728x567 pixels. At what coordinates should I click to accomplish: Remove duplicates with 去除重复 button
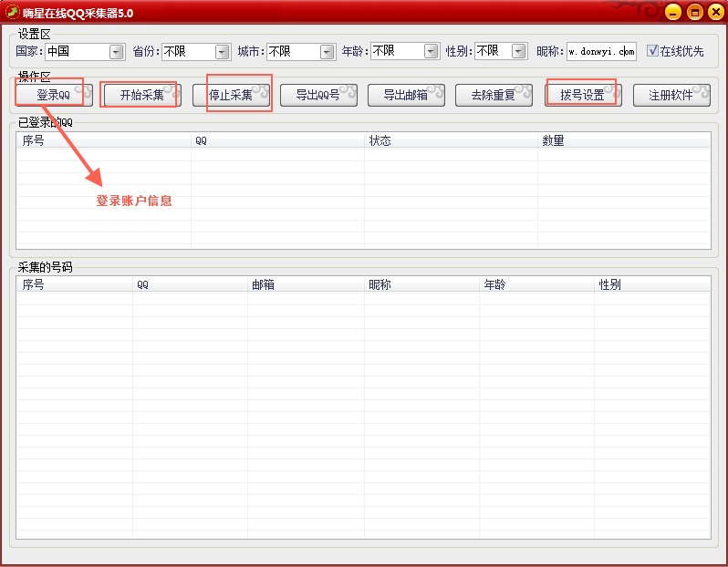pyautogui.click(x=494, y=95)
